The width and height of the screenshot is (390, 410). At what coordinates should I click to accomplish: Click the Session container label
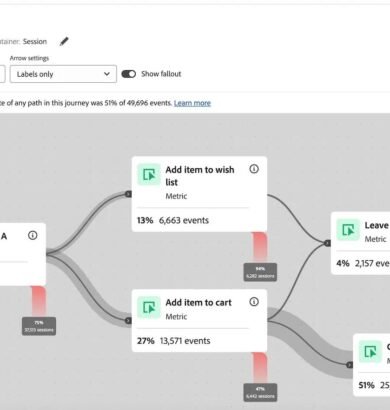pos(35,41)
